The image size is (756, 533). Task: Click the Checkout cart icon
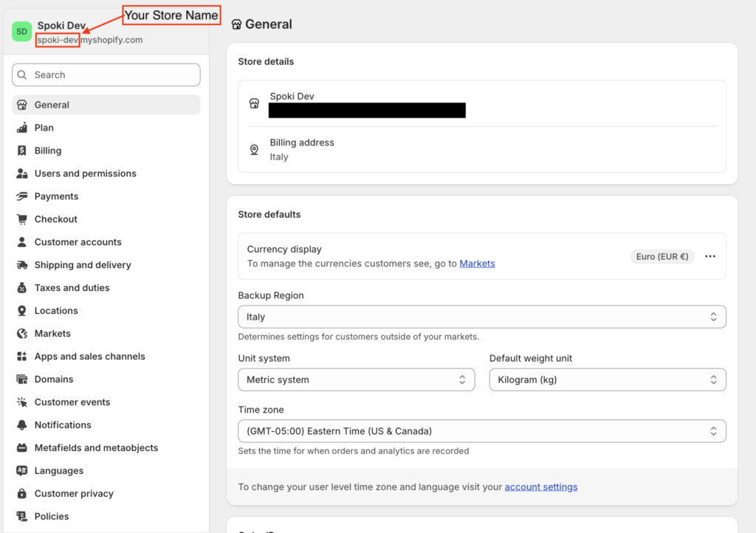point(21,219)
